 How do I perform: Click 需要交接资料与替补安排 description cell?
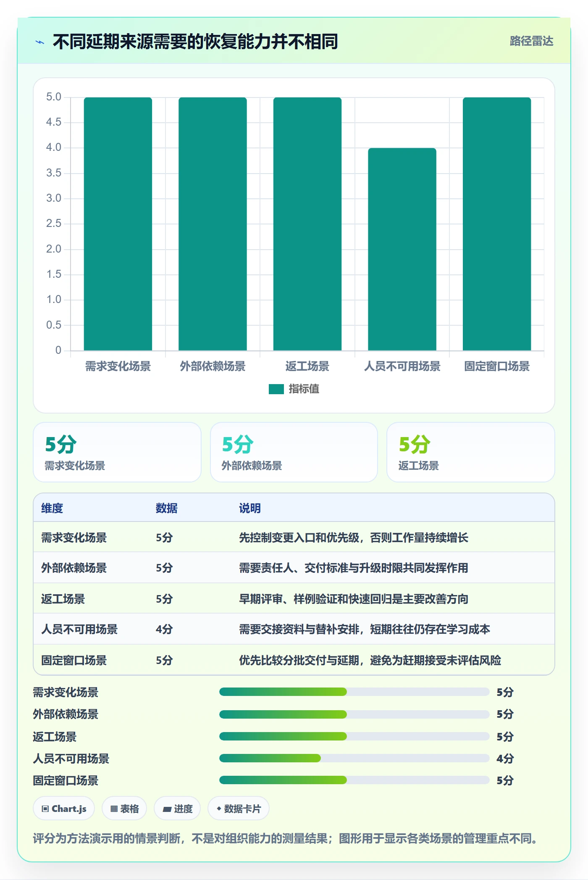click(x=365, y=629)
